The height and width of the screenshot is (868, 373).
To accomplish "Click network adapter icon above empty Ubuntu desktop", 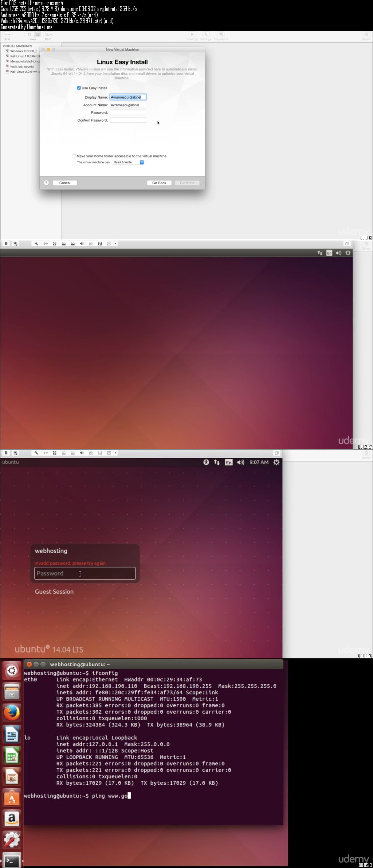I will 46,244.
